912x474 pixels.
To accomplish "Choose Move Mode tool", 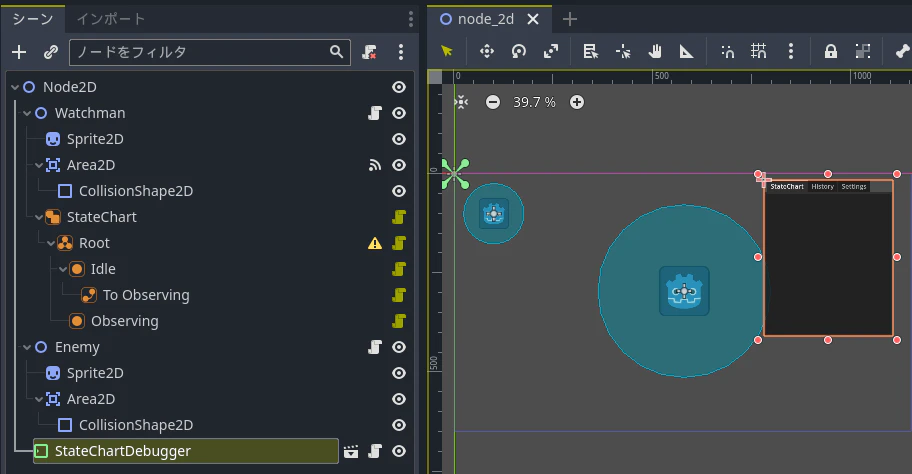I will click(x=487, y=51).
